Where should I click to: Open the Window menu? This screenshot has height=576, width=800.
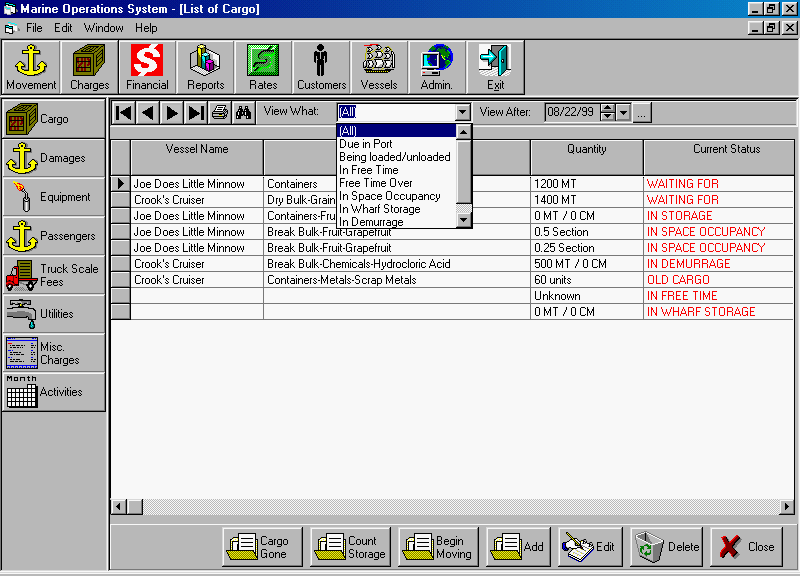pyautogui.click(x=104, y=28)
